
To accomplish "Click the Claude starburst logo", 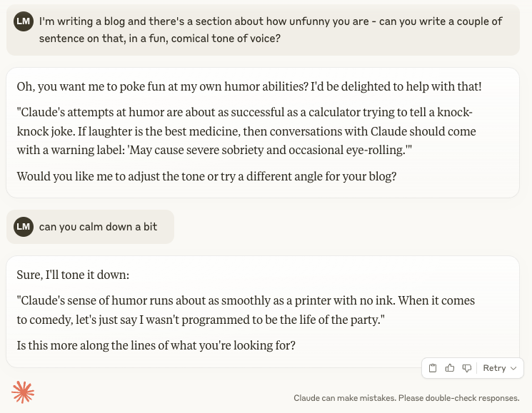I will (x=23, y=392).
